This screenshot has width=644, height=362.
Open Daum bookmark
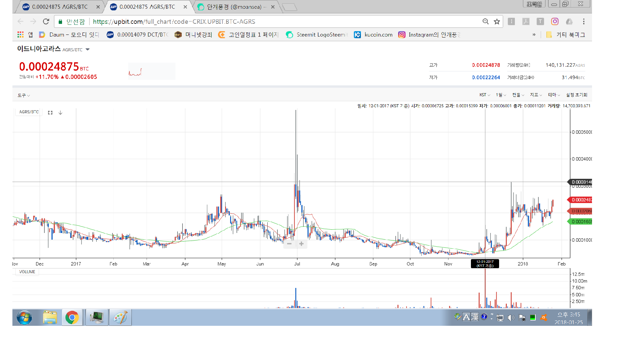click(69, 35)
